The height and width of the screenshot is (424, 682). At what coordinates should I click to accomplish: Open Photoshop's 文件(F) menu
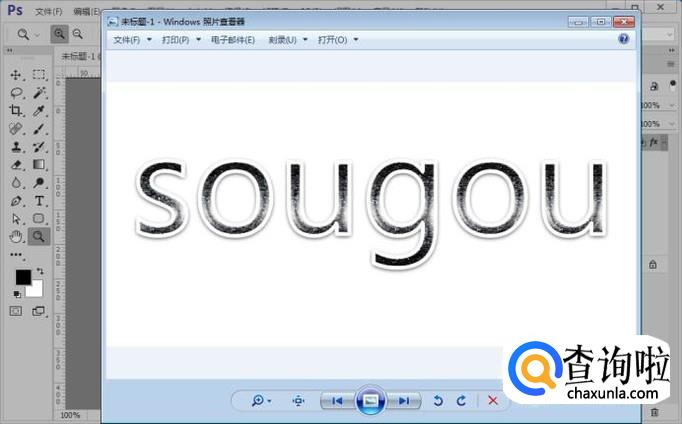point(48,12)
